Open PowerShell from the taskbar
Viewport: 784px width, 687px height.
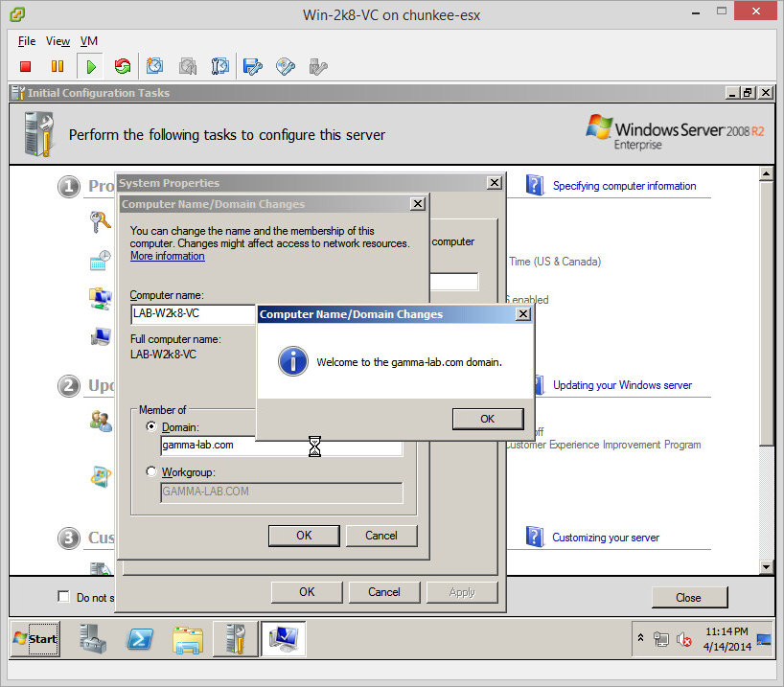[x=143, y=638]
